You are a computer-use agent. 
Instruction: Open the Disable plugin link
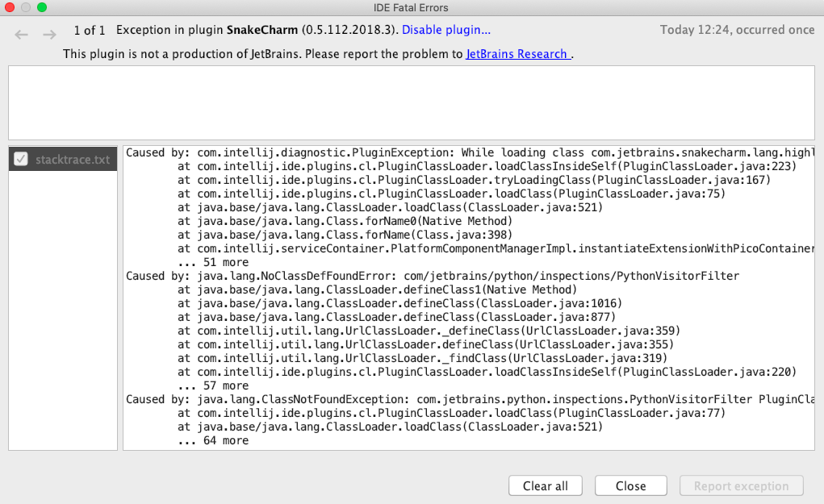click(445, 30)
